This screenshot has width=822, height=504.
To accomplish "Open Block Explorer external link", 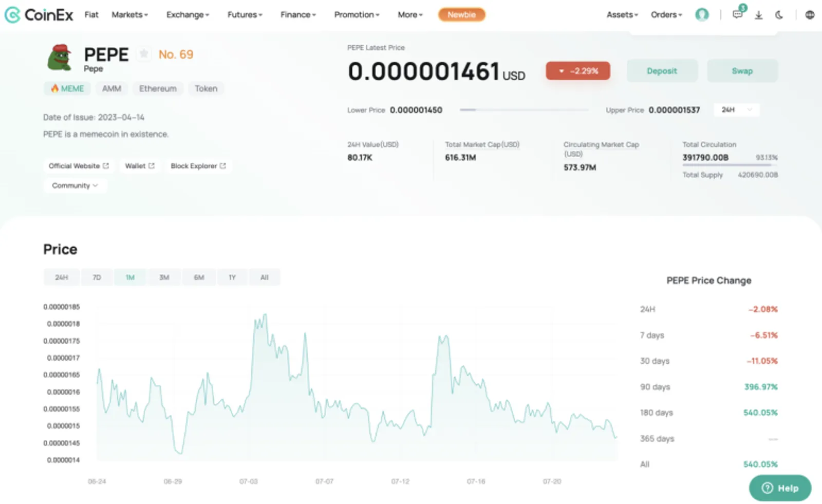I will [198, 166].
